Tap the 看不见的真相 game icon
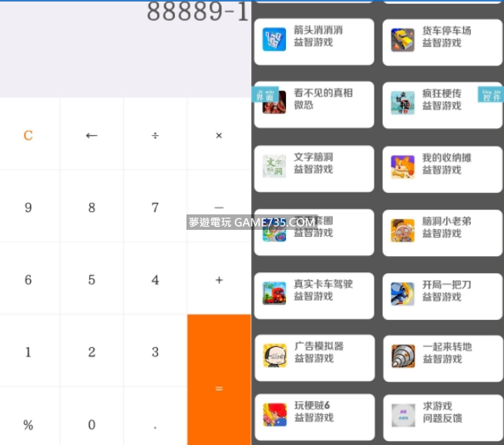This screenshot has width=504, height=445. (274, 103)
